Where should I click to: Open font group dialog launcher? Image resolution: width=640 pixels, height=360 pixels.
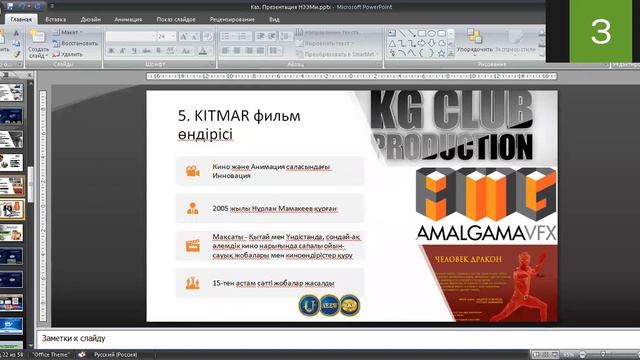coord(212,64)
